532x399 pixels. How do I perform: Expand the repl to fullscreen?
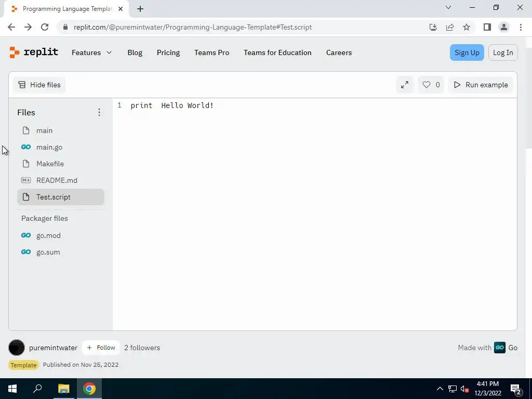(404, 85)
